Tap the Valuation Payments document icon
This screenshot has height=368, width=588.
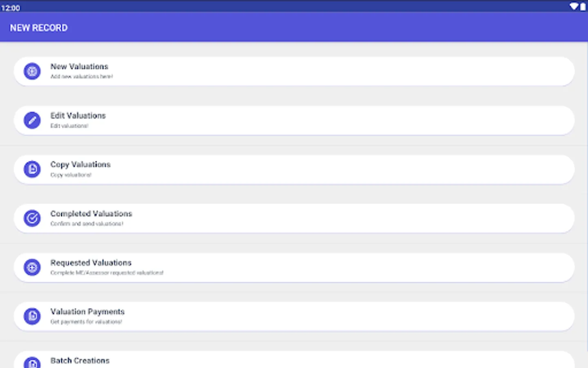click(32, 316)
